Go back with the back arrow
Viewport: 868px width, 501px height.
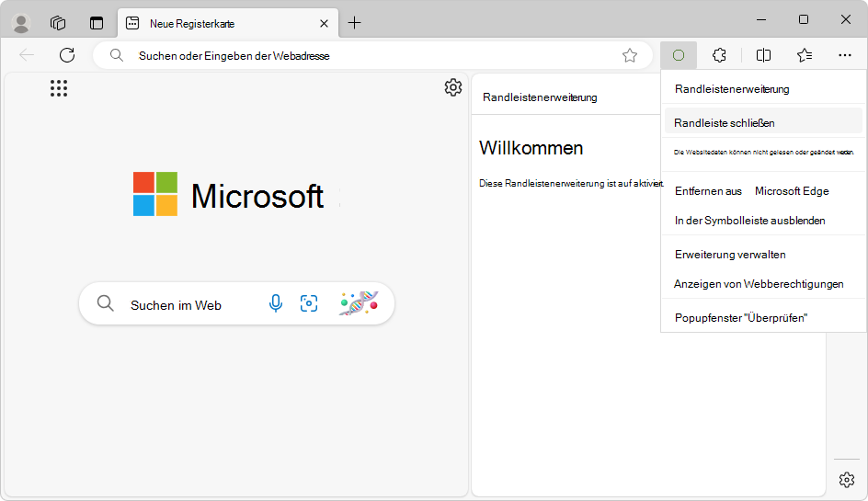point(27,55)
